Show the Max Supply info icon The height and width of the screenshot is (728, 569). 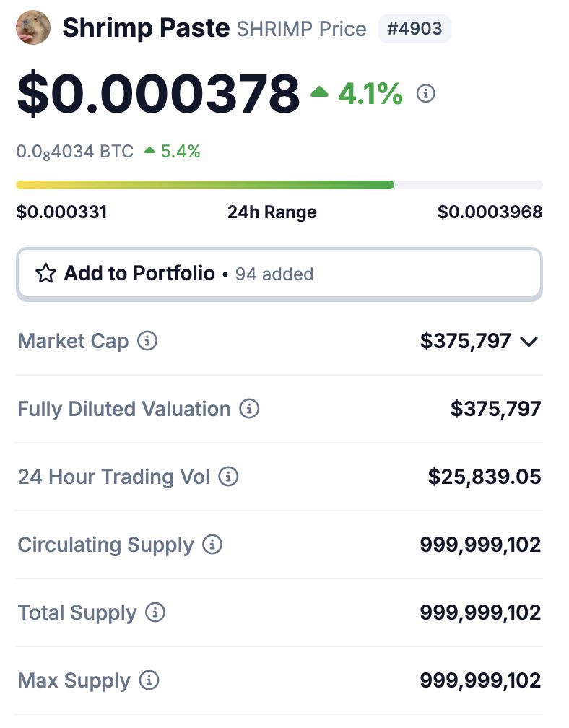tap(149, 680)
